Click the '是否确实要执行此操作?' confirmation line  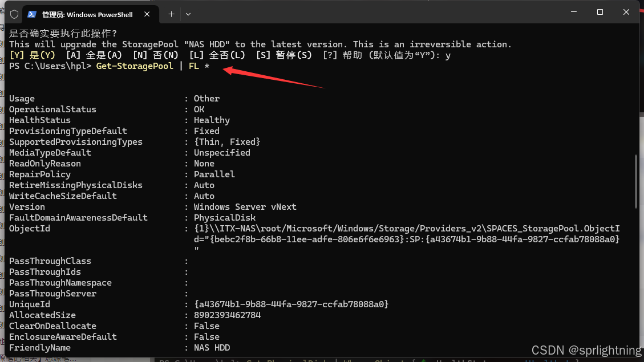click(63, 33)
